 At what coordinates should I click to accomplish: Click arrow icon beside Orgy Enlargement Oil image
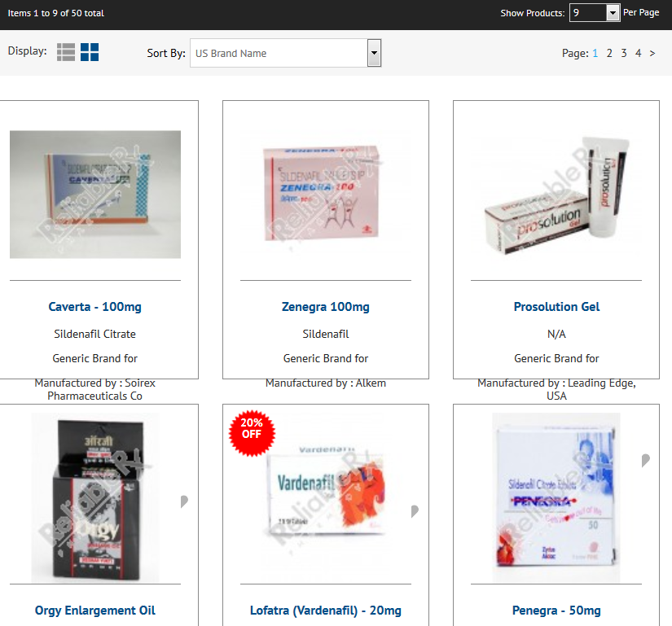(x=184, y=501)
